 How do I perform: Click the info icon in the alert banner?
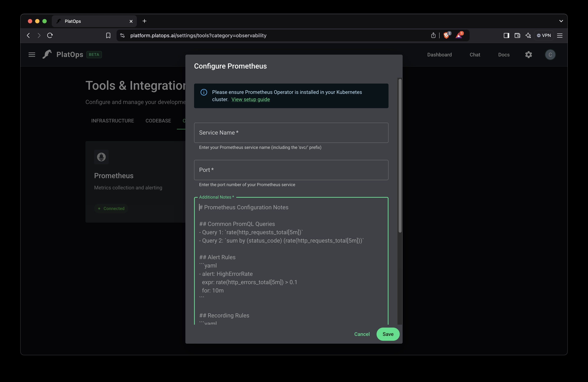204,92
